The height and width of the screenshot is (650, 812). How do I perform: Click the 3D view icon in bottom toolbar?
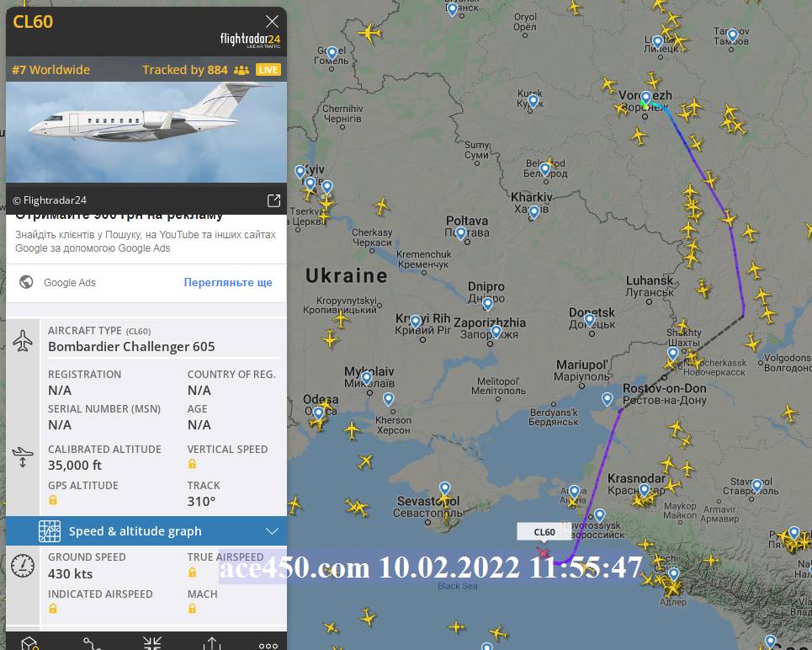29,643
